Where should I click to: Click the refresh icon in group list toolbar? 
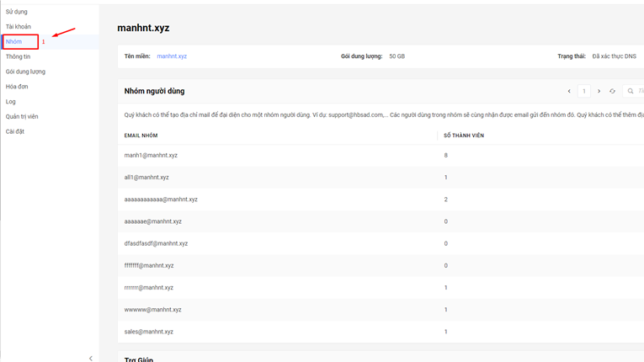[612, 91]
